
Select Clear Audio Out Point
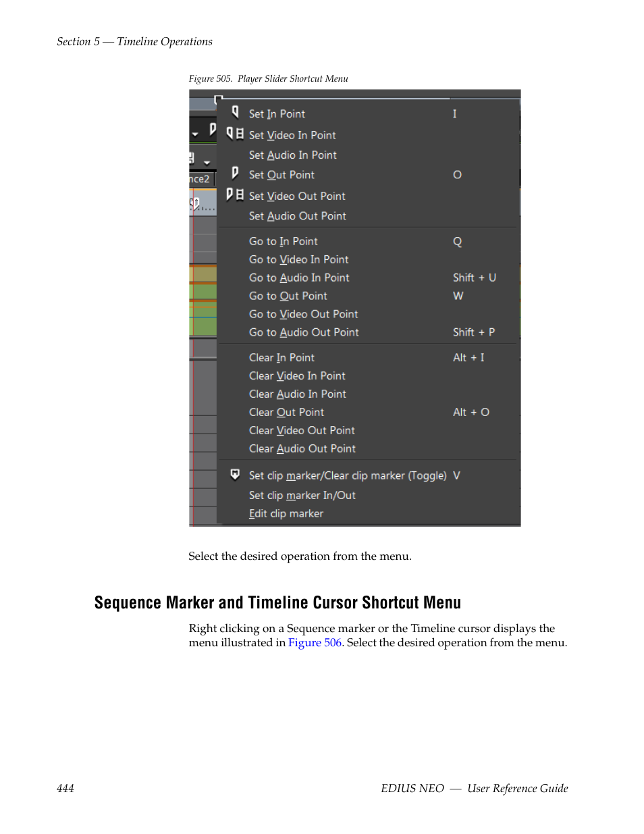point(302,448)
